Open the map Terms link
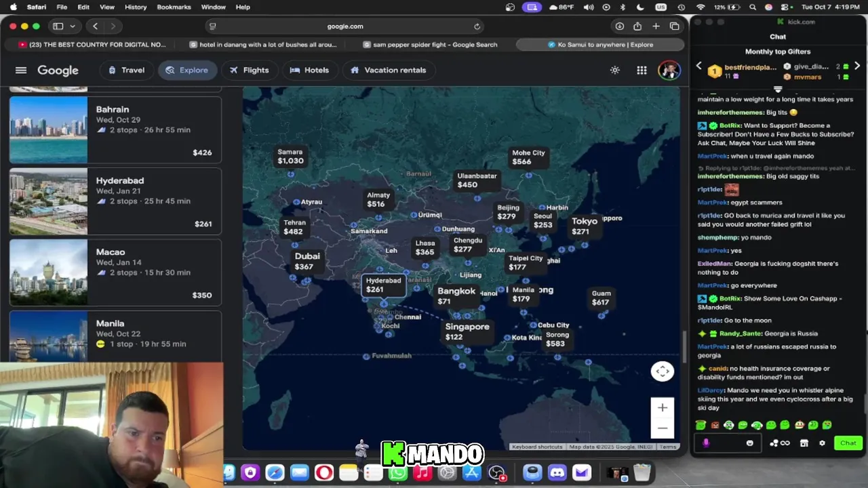Image resolution: width=868 pixels, height=488 pixels. pos(668,447)
